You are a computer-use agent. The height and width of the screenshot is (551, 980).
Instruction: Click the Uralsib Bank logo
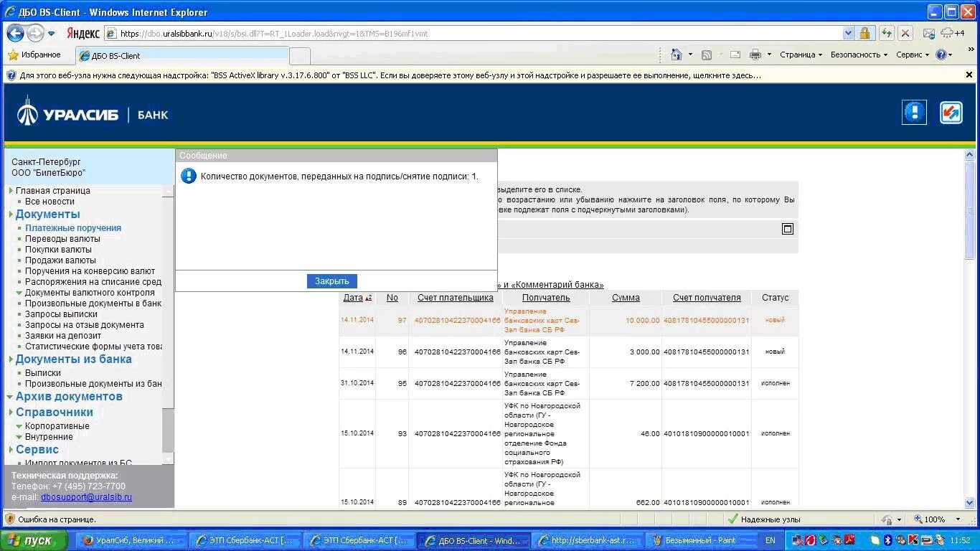[93, 113]
